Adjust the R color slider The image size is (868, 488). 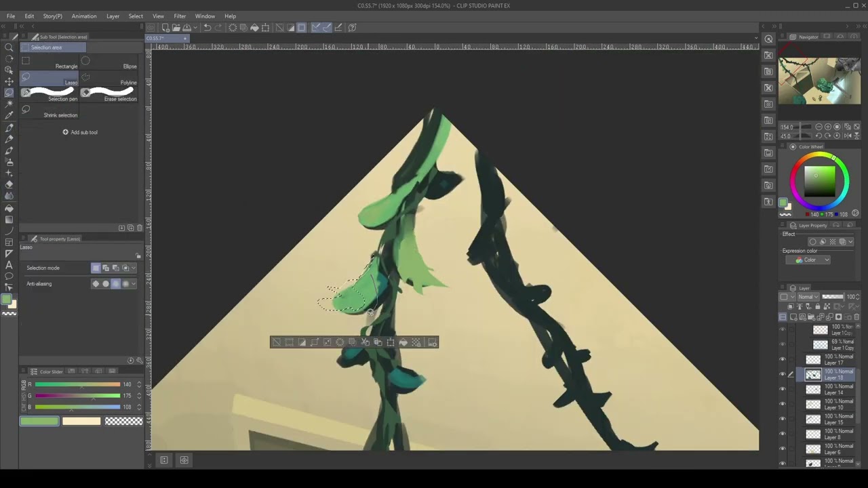[x=77, y=384]
